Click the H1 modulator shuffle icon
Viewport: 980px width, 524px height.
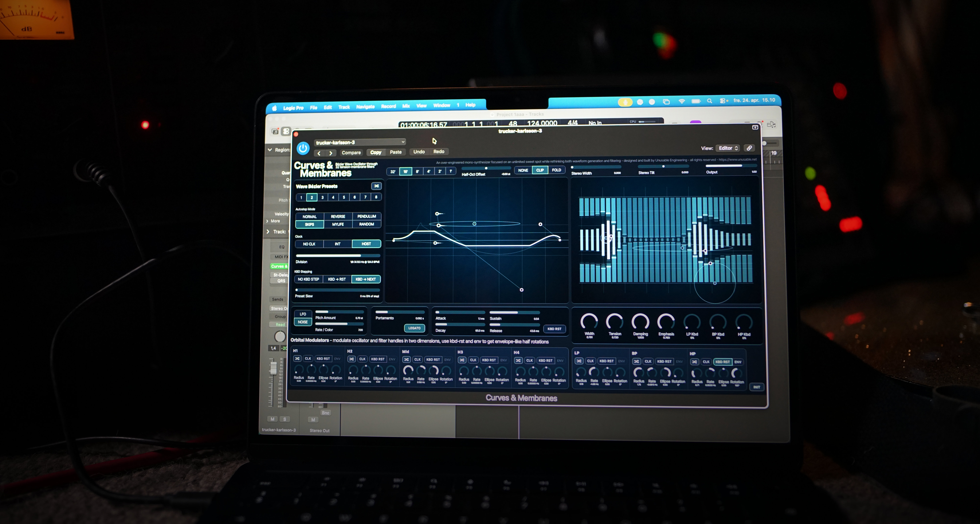[298, 358]
